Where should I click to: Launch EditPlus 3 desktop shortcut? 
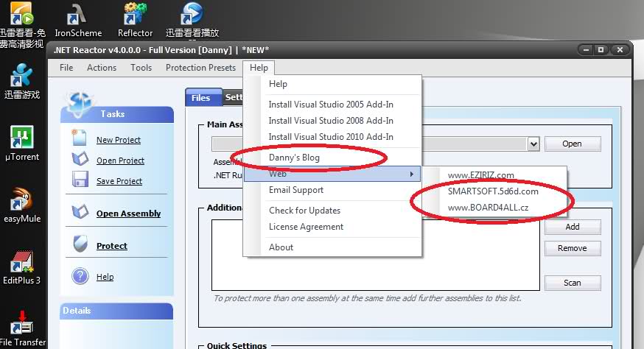point(22,267)
